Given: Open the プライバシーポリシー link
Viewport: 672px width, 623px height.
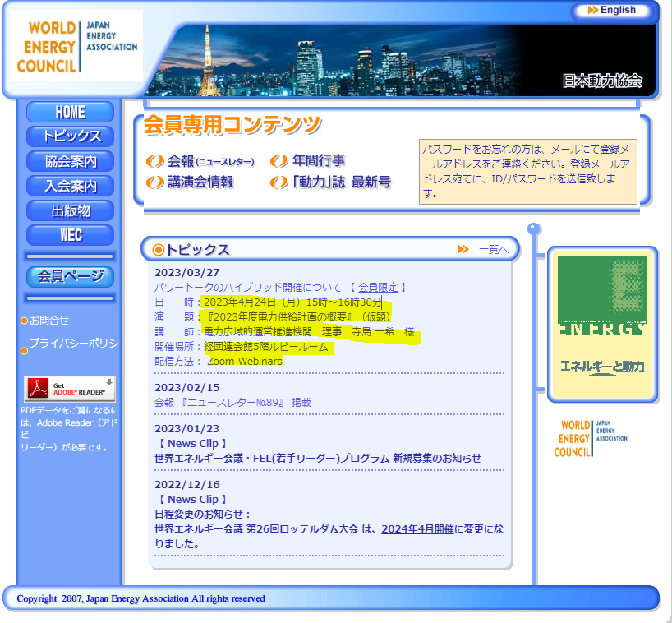Looking at the screenshot, I should click(73, 349).
